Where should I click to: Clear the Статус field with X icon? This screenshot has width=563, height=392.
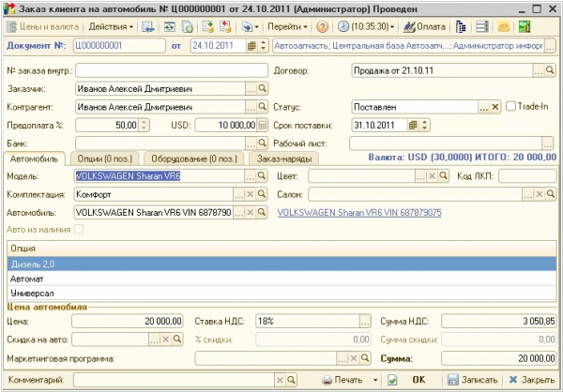[497, 107]
